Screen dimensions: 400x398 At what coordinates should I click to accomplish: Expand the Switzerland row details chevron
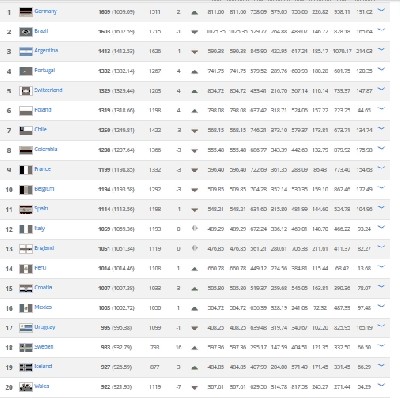coord(381,89)
